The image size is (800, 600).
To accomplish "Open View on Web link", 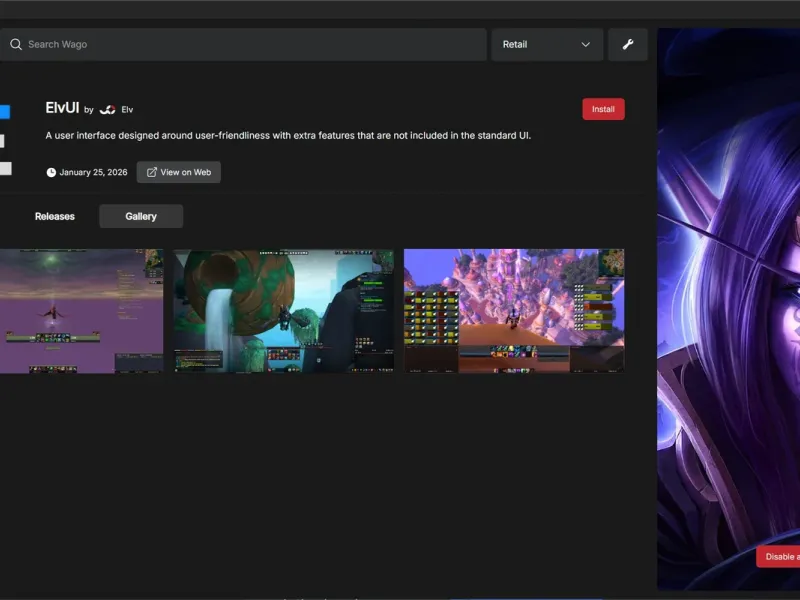I will [x=179, y=172].
